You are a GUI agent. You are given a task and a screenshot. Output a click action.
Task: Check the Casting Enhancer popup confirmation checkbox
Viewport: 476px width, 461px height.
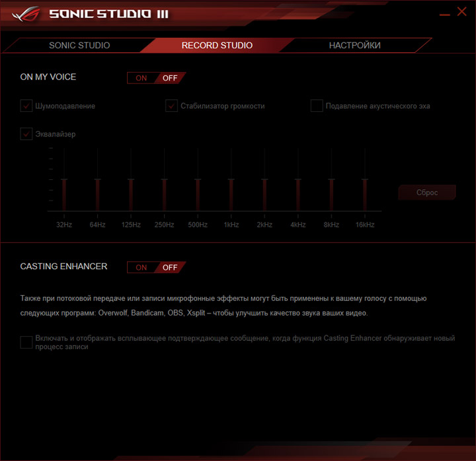(26, 342)
